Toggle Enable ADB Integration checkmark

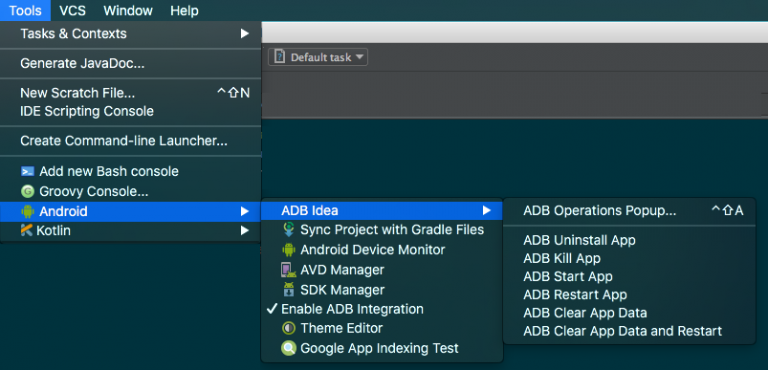(272, 309)
